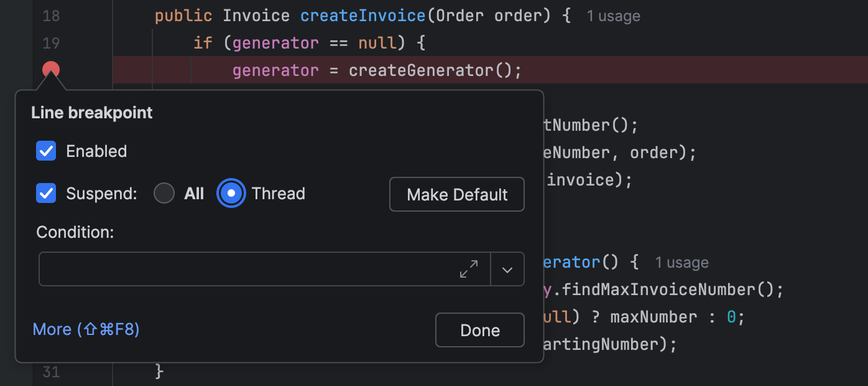Uncheck the Enabled checkbox
The image size is (868, 386).
[x=46, y=151]
